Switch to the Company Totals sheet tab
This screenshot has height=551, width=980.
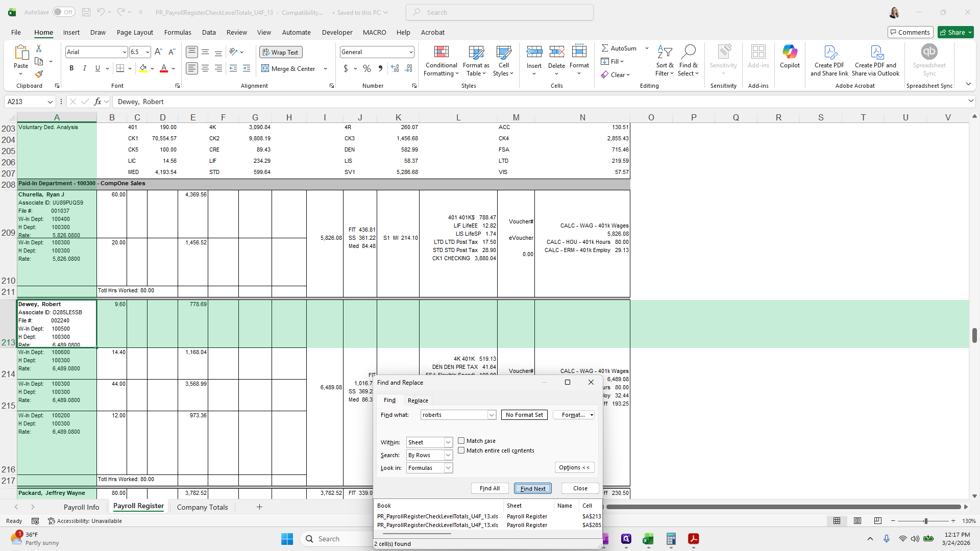202,507
